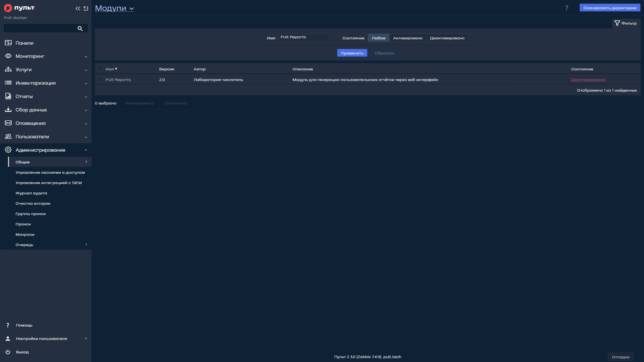Click the Фильтр funnel icon
Image resolution: width=644 pixels, height=362 pixels.
click(617, 23)
